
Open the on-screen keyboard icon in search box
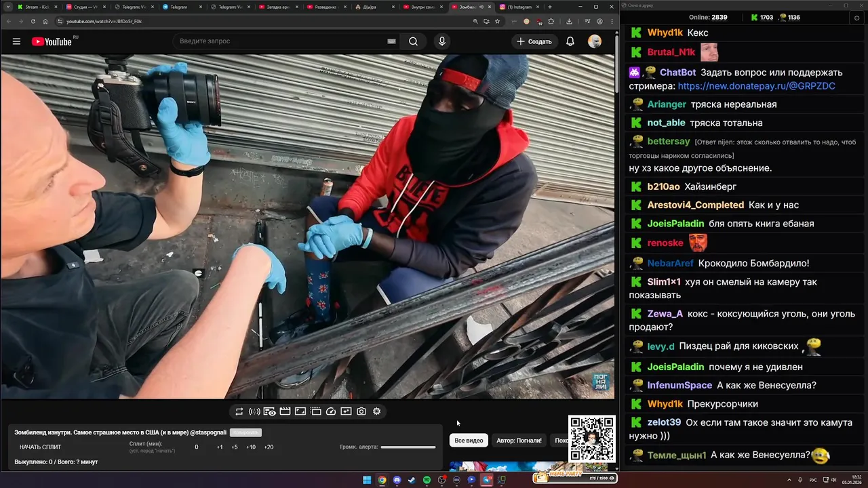391,41
